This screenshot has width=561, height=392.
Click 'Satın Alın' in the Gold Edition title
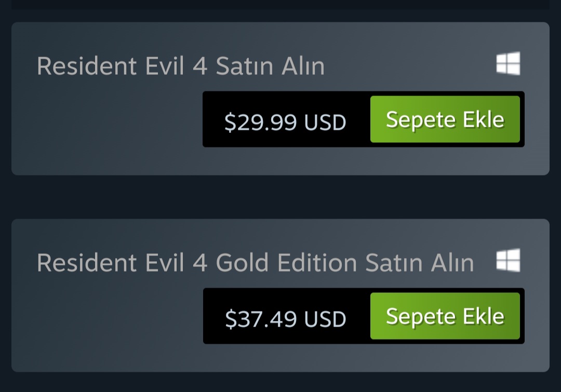420,263
